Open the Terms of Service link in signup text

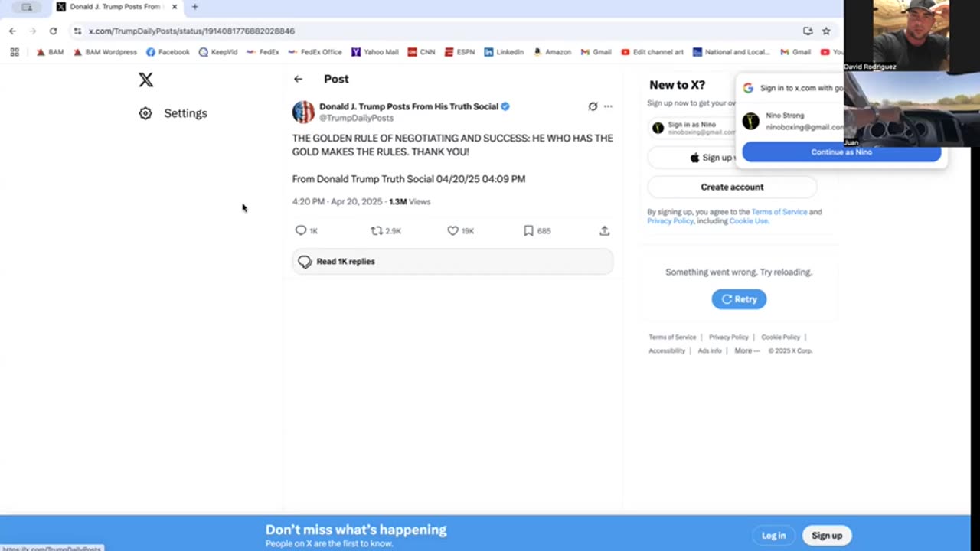779,212
